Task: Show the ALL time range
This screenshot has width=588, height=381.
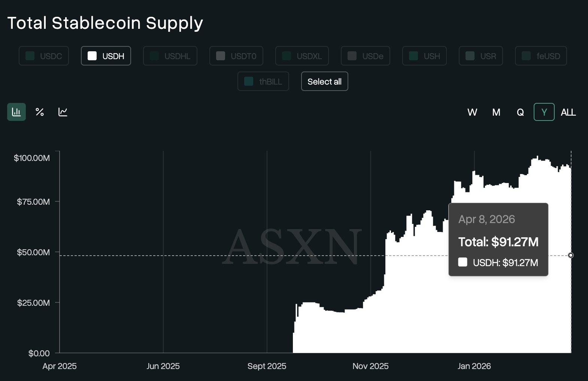Action: point(568,112)
